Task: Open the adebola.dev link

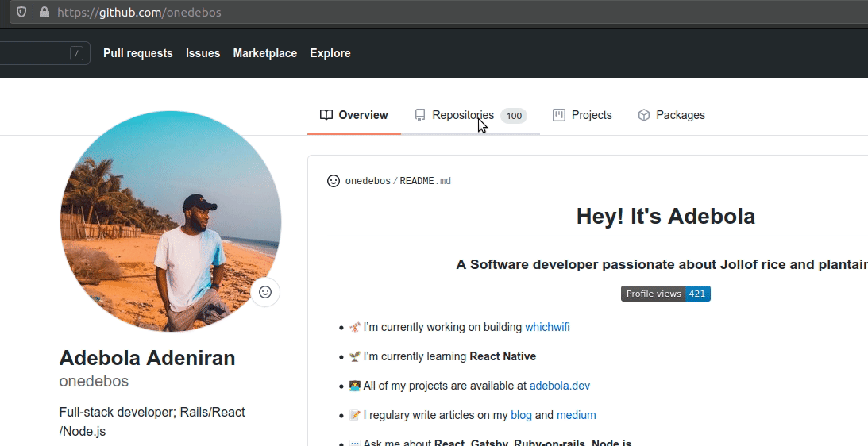Action: pos(560,386)
